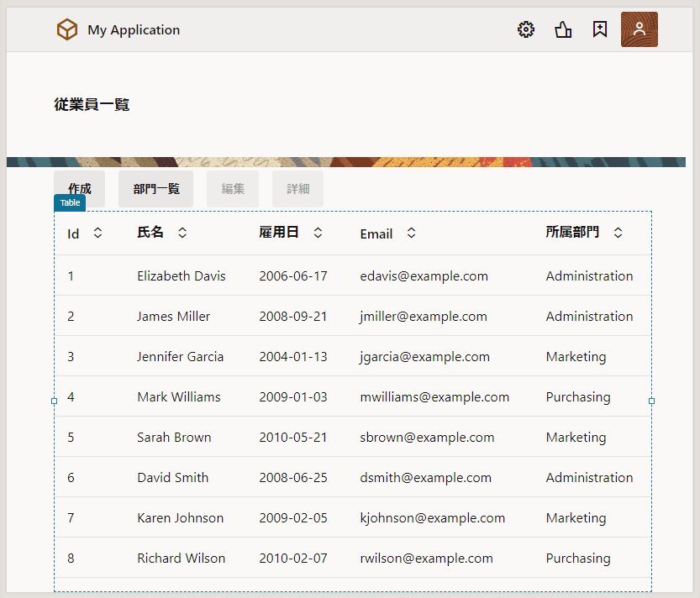Click jgarcia@example.com email cell
The image size is (700, 598).
(424, 357)
